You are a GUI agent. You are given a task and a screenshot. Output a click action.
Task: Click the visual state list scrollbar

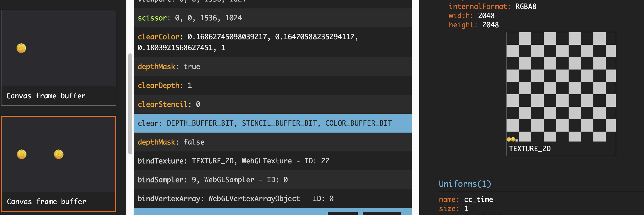[130, 104]
